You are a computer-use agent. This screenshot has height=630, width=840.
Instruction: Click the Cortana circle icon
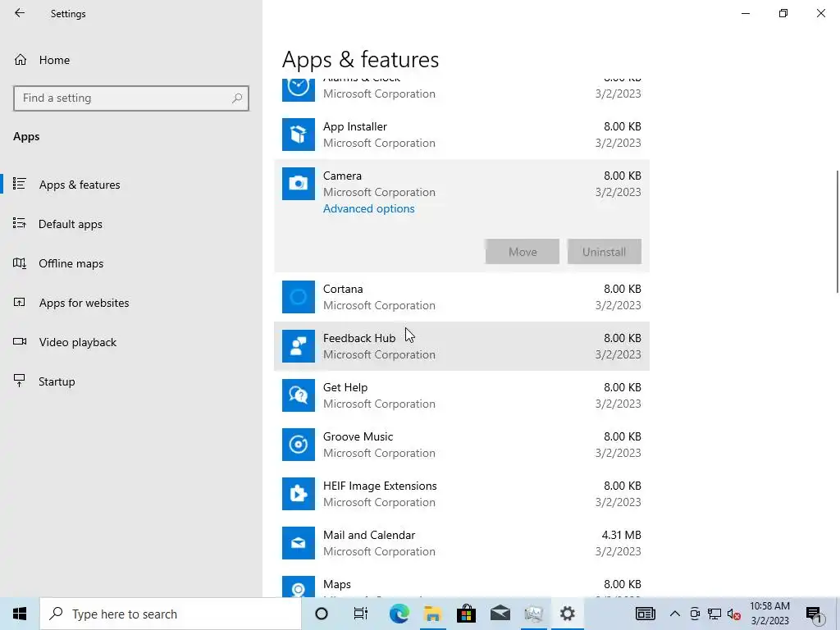[x=299, y=297]
